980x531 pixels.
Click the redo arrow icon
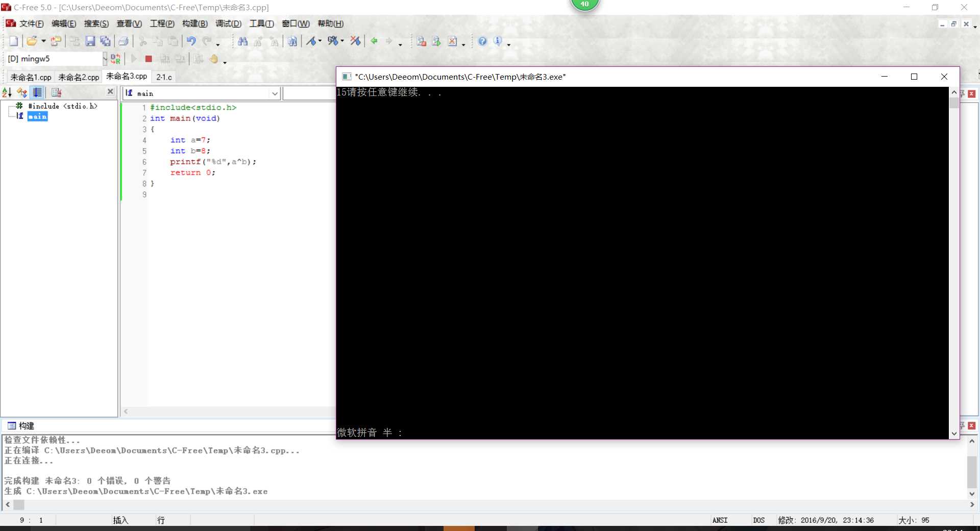tap(207, 41)
